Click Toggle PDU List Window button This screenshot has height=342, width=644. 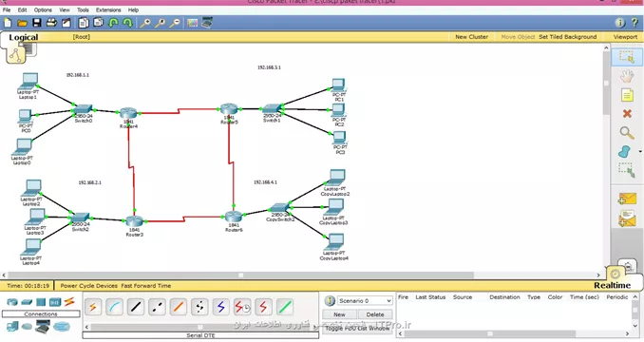pyautogui.click(x=357, y=329)
